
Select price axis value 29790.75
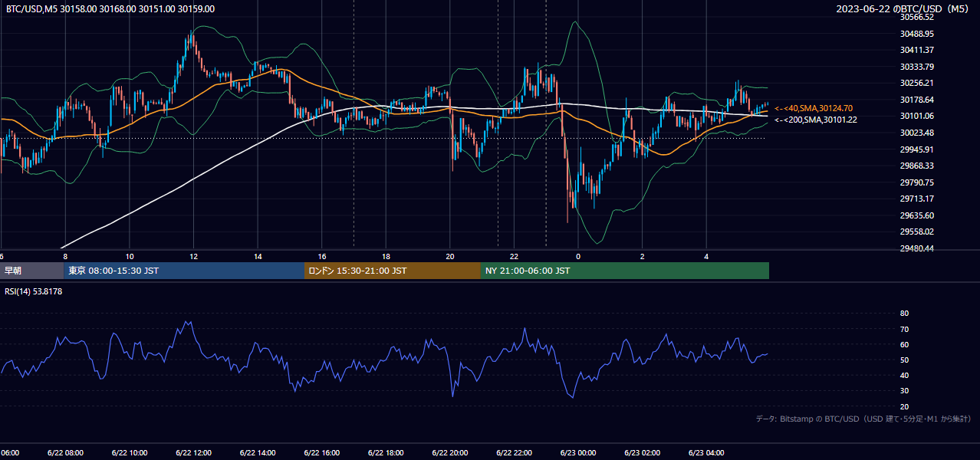(916, 182)
